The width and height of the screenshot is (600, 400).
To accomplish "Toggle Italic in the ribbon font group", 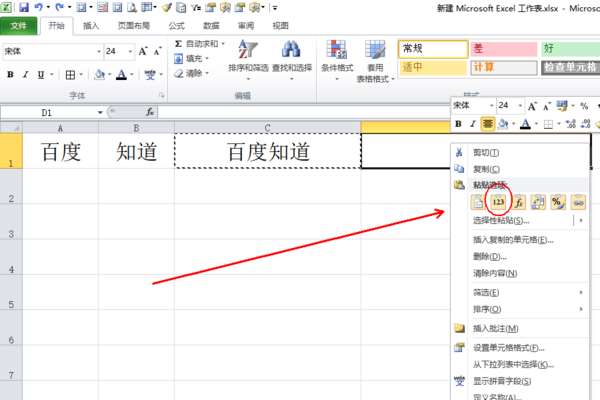I will click(25, 75).
